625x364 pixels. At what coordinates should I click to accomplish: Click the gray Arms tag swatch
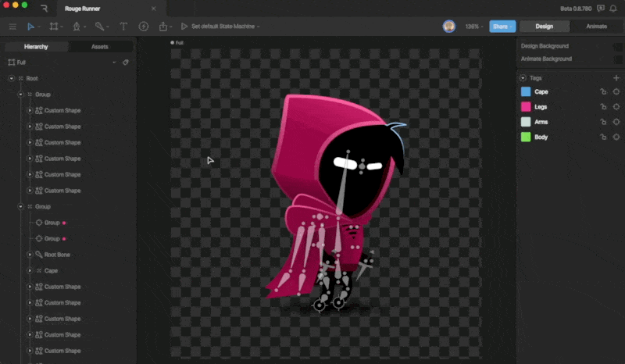pos(526,122)
